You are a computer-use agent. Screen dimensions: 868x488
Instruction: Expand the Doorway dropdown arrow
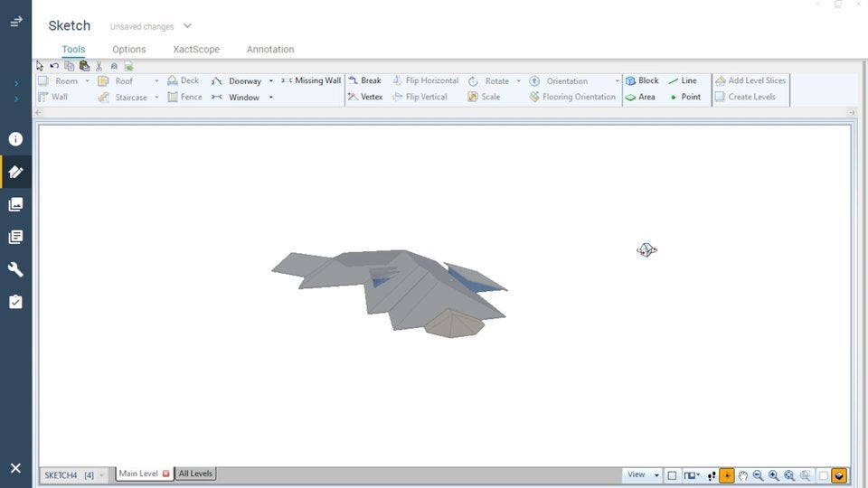coord(270,81)
